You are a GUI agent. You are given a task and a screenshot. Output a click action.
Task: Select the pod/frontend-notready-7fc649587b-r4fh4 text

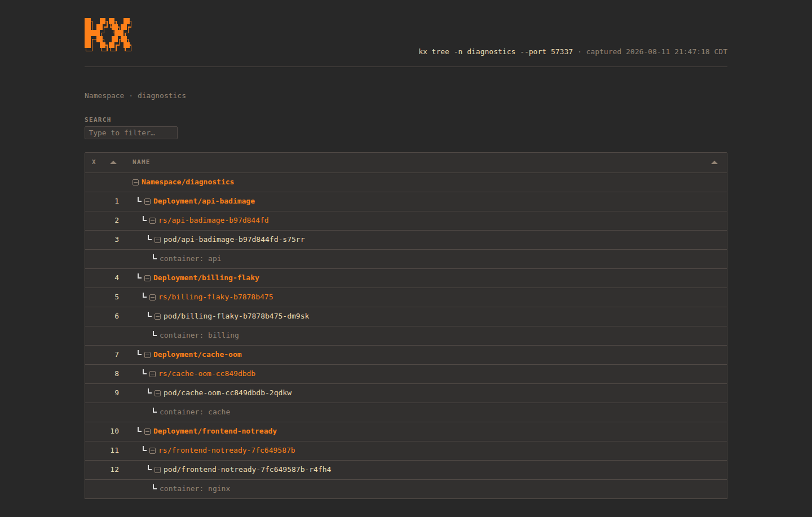coord(248,470)
